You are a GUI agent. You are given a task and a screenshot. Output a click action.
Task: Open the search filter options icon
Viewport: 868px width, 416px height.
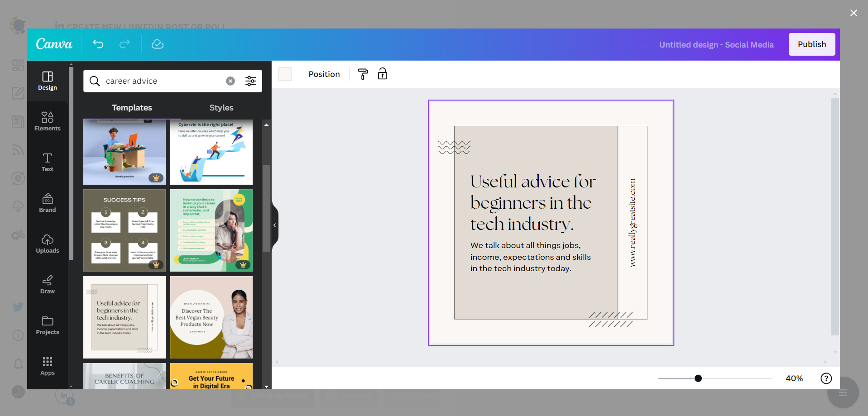251,81
